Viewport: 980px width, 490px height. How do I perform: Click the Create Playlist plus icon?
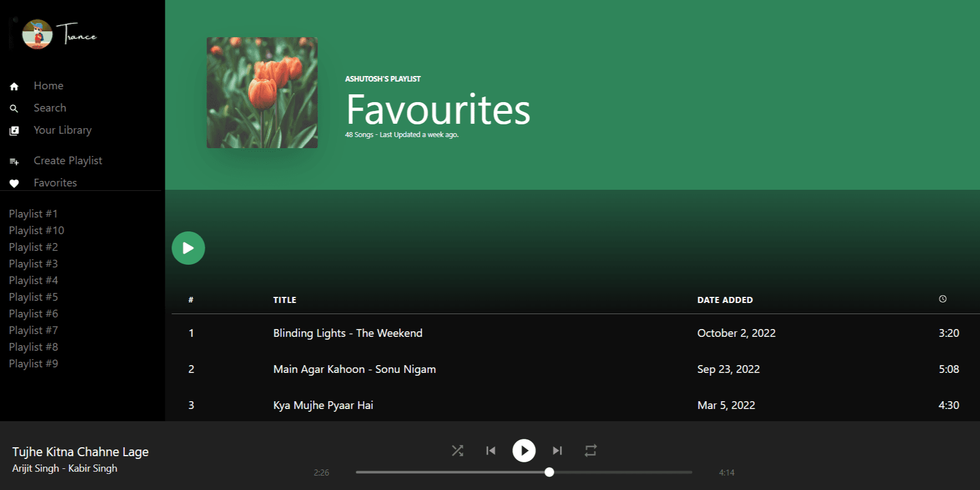14,161
